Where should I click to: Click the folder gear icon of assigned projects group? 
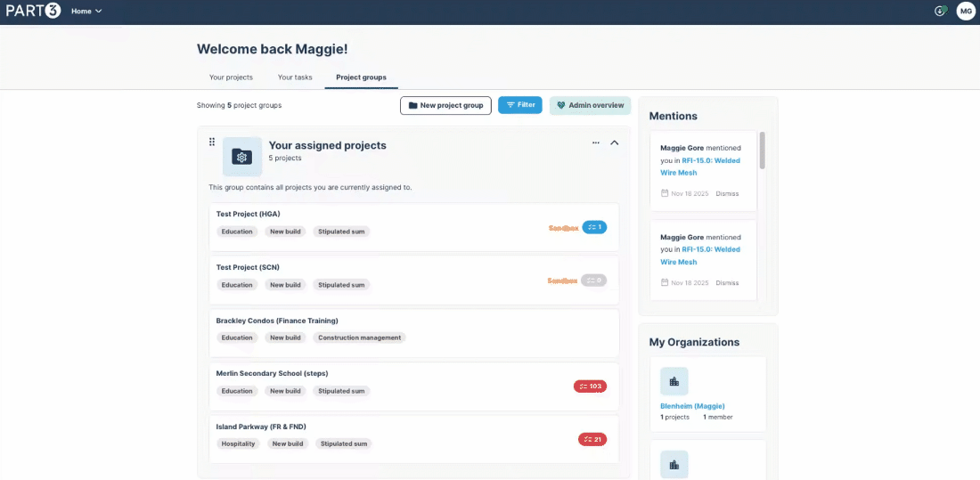(242, 157)
